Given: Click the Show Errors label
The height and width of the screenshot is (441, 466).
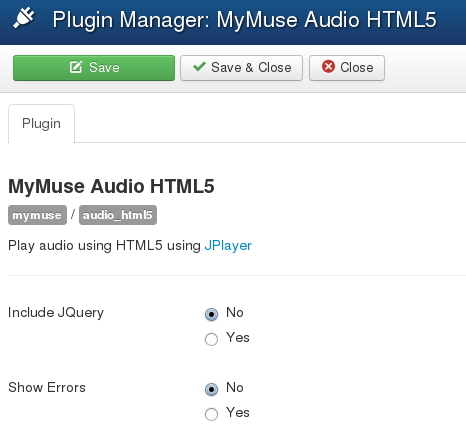Looking at the screenshot, I should (47, 387).
